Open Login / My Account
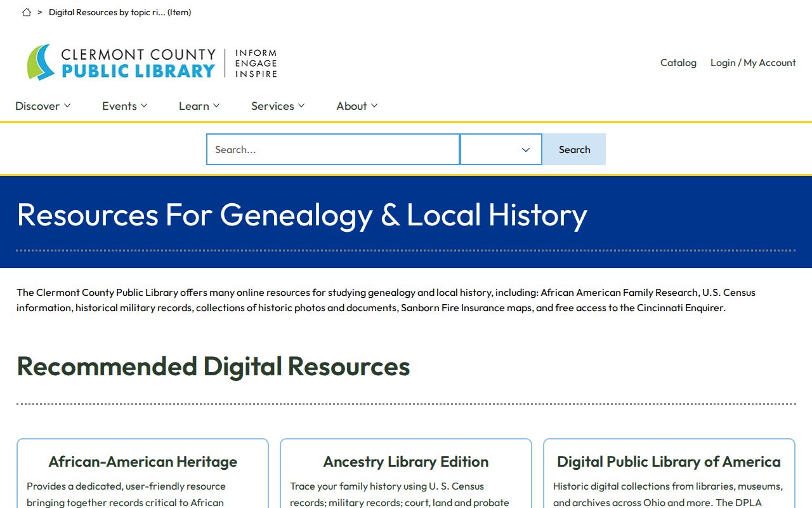The image size is (812, 508). coord(753,62)
